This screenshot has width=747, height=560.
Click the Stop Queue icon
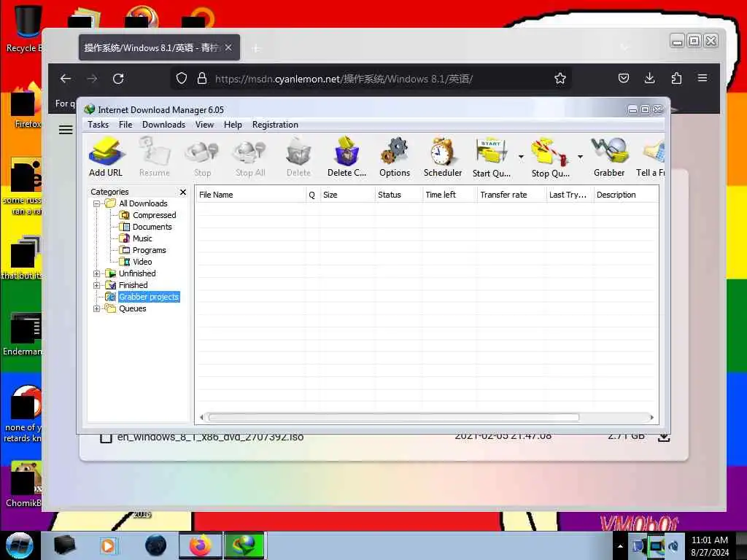[x=550, y=157]
